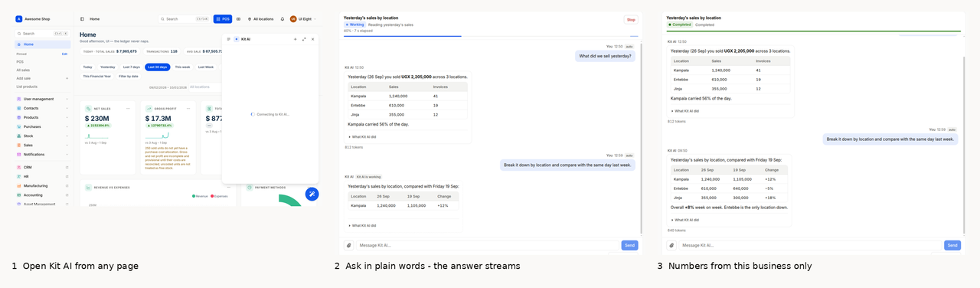Click the completed green progress bar
The image size is (980, 288).
(x=813, y=31)
